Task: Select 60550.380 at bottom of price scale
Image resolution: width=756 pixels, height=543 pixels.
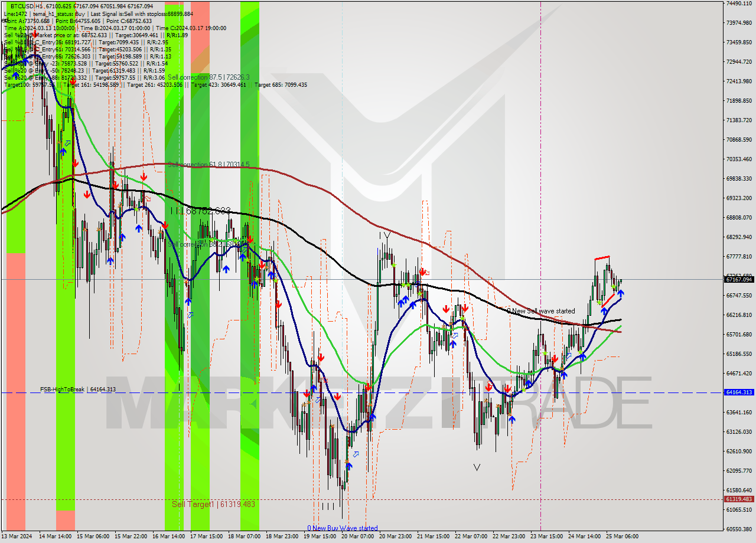Action: click(x=738, y=529)
